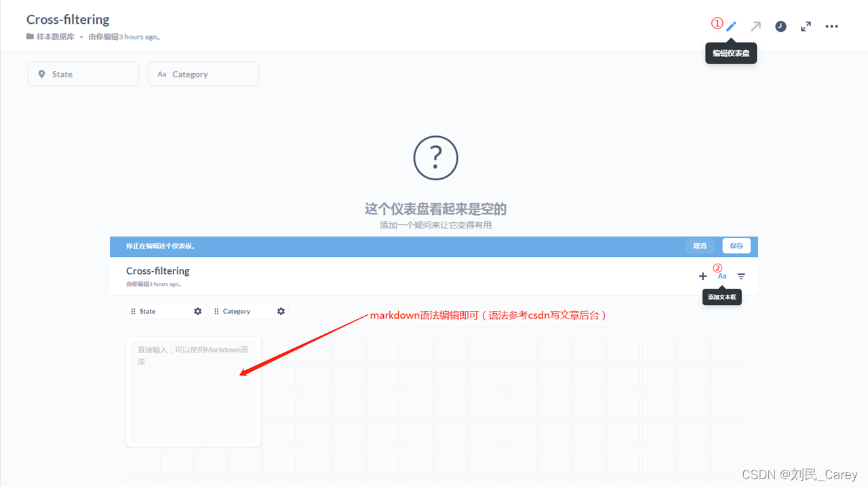
Task: Click the State location filter at top
Action: 83,74
